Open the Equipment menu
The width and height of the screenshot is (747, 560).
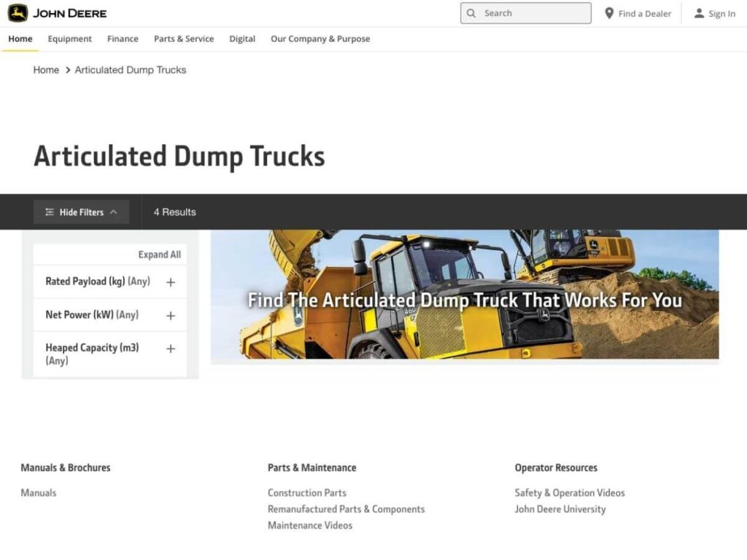click(x=69, y=39)
